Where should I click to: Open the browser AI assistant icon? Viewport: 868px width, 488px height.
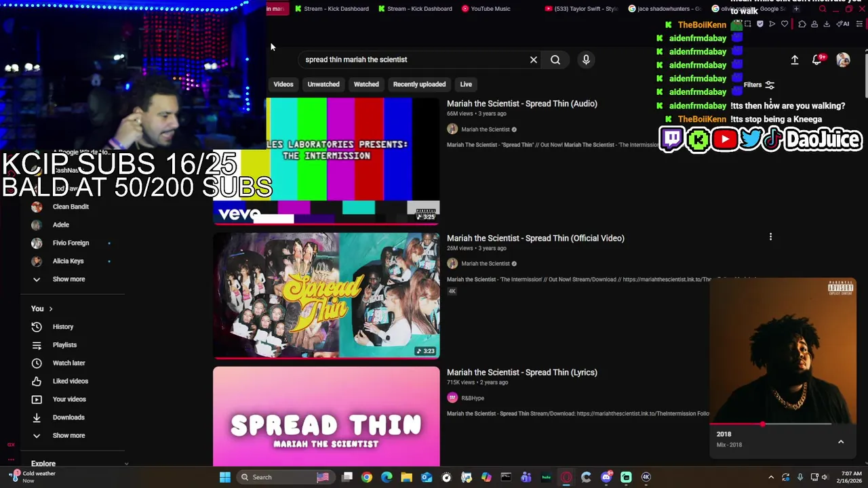tap(843, 24)
